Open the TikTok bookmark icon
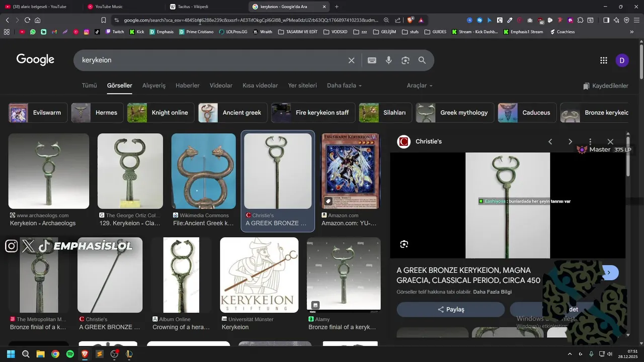 pyautogui.click(x=97, y=32)
